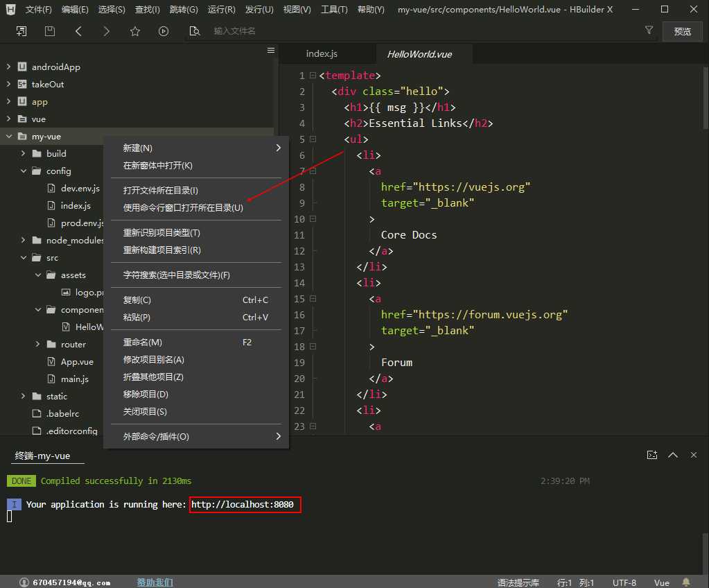Toggle code fold at line 15

(313, 299)
